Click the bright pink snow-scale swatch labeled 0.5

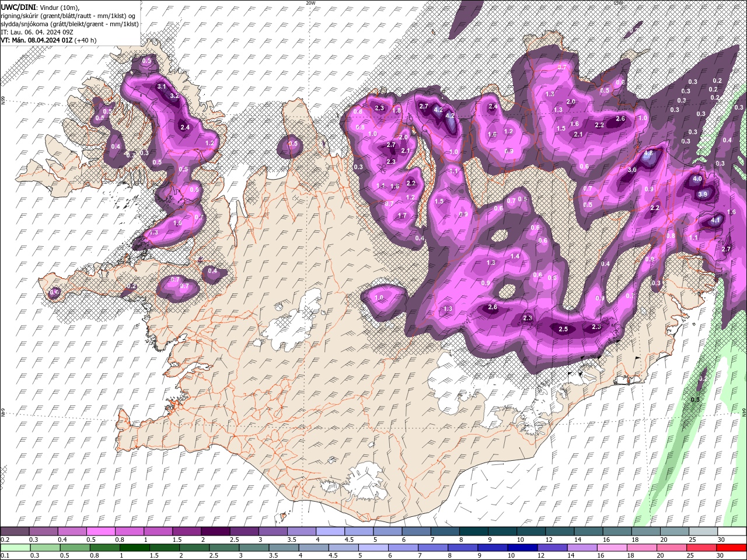click(100, 531)
